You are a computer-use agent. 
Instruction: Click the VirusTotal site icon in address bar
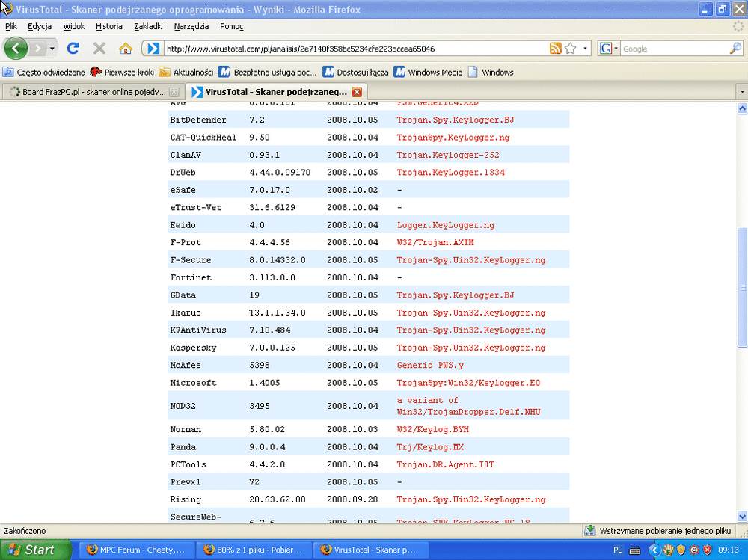(153, 49)
